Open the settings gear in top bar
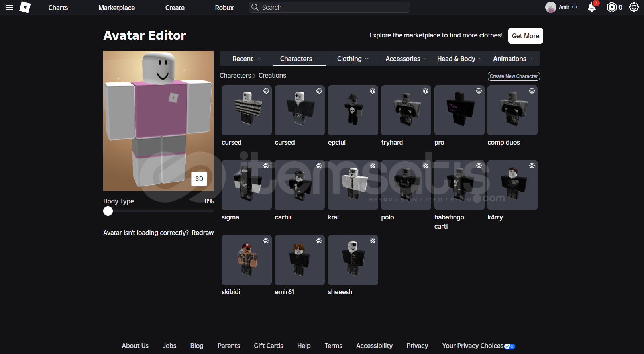 coord(634,7)
